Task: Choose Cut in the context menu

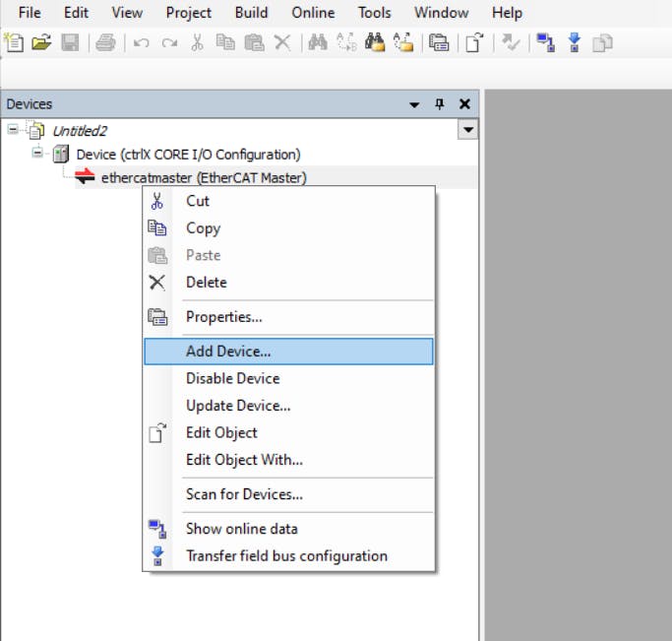Action: click(289, 201)
